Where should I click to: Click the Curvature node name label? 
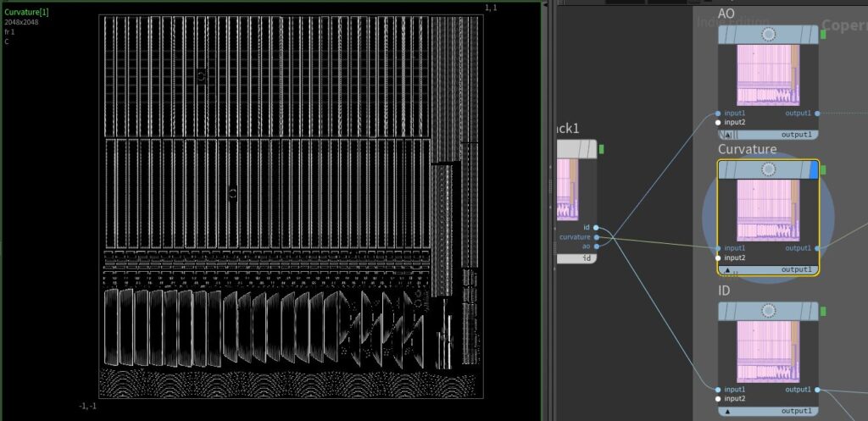point(747,149)
